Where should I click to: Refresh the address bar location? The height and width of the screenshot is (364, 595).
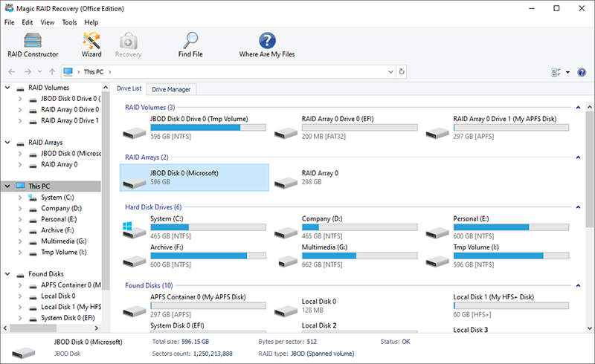point(402,71)
